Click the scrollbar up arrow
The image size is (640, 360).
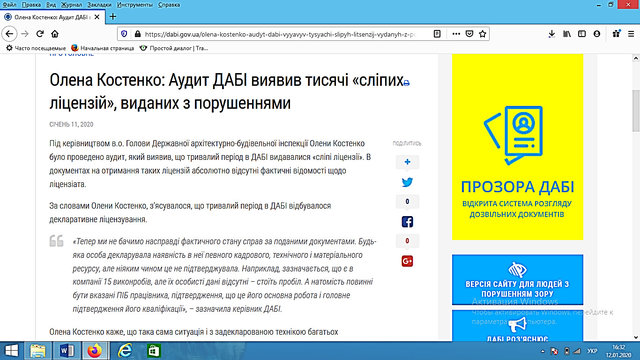click(636, 58)
